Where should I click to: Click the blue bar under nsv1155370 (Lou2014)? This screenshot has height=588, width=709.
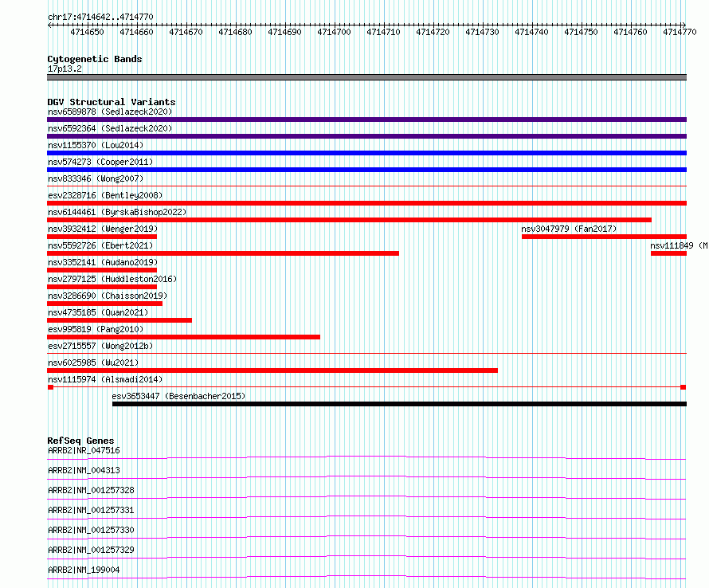click(x=366, y=153)
